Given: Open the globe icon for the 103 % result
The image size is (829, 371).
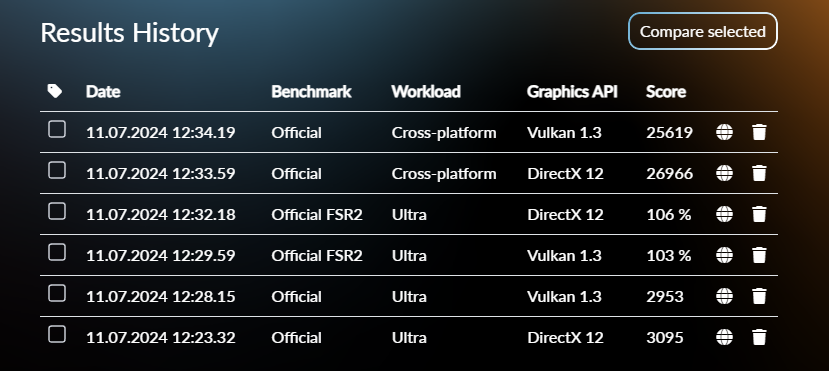Looking at the screenshot, I should (724, 255).
